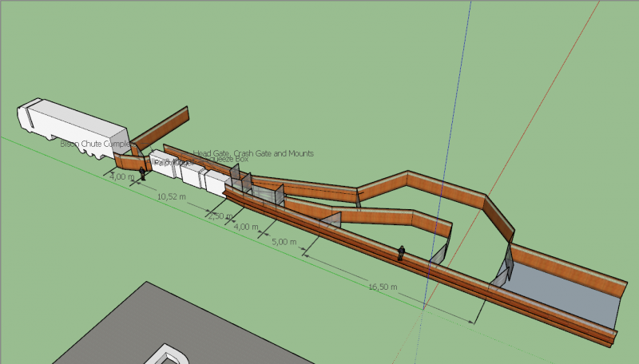Select the 4,00 m dimension after the 2,50 m dimension

[246, 227]
